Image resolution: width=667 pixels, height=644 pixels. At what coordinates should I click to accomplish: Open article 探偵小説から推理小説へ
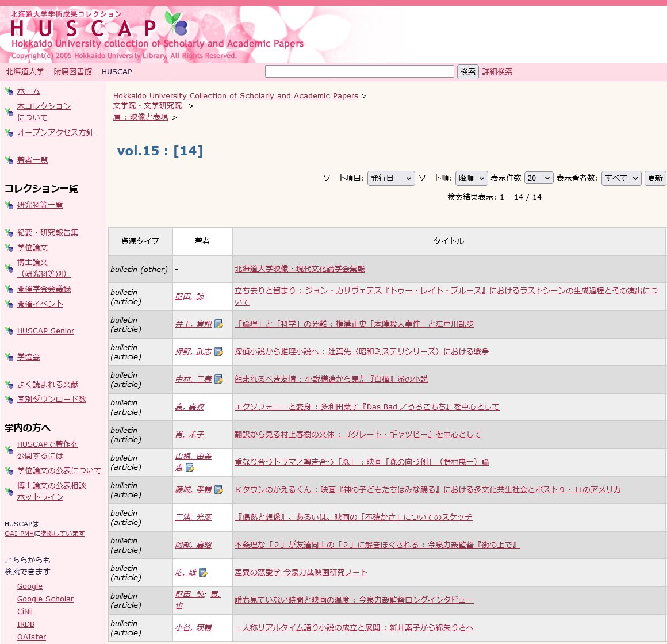(x=362, y=352)
